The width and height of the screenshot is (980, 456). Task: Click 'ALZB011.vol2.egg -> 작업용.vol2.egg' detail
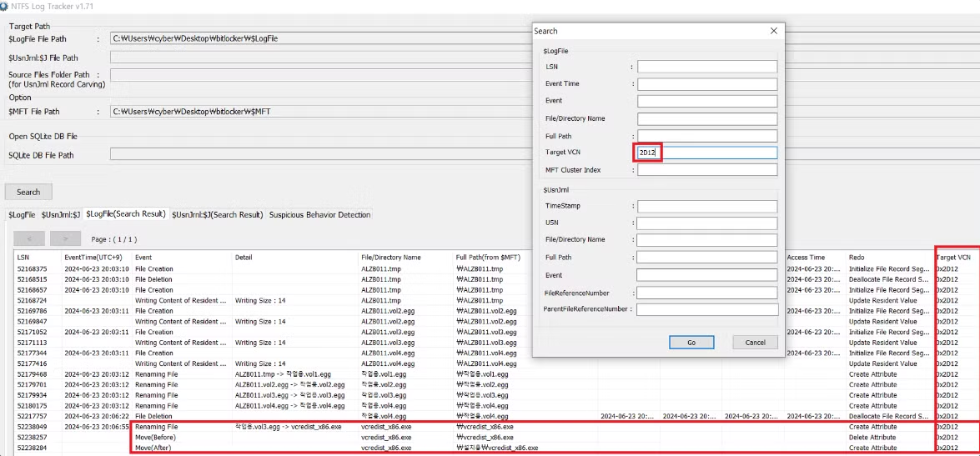[x=289, y=385]
